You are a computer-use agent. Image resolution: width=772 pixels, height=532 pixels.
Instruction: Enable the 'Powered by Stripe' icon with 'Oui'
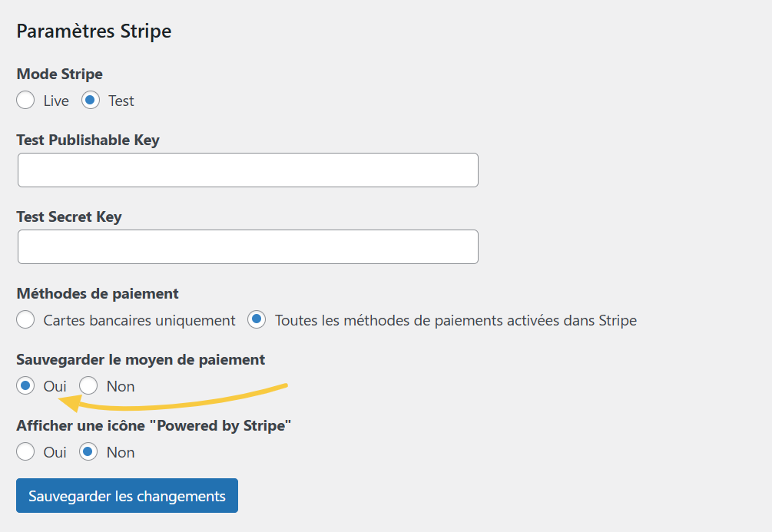click(25, 452)
